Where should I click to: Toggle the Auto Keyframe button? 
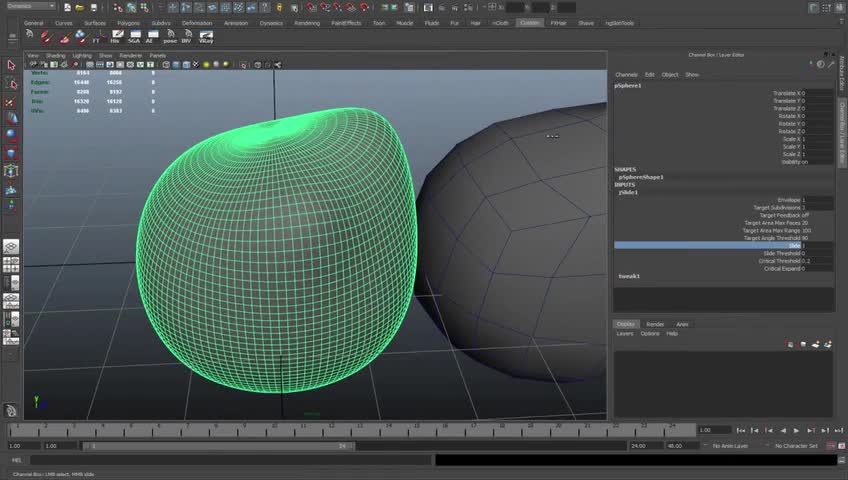[x=831, y=445]
